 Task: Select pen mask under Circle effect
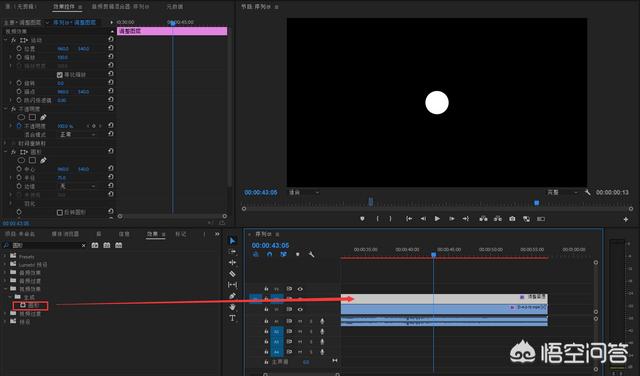pos(43,160)
